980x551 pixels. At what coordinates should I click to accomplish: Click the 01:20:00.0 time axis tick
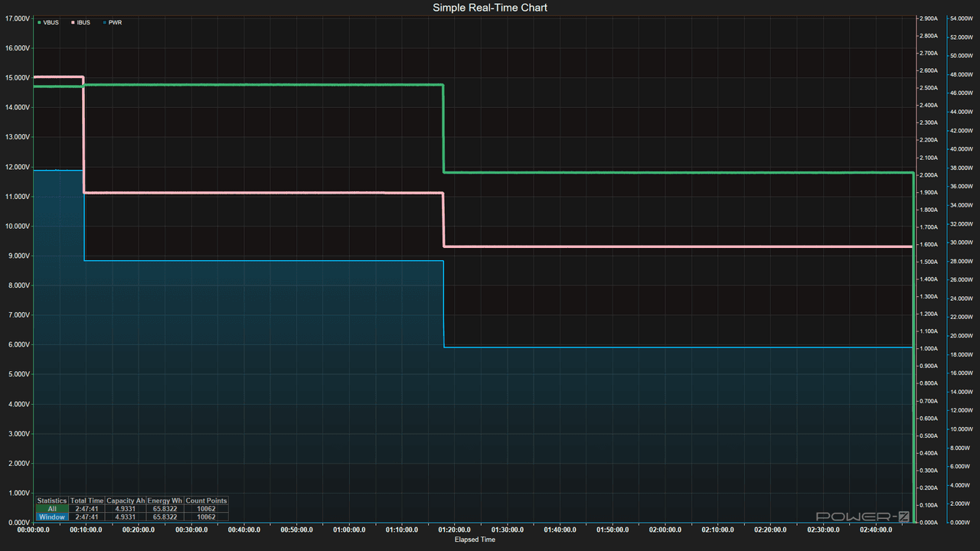[455, 530]
